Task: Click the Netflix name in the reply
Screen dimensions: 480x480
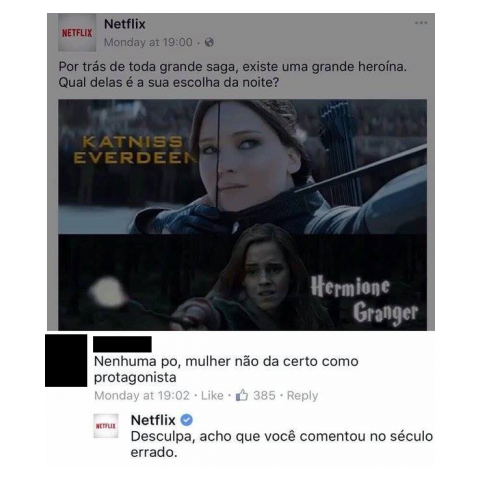Action: coord(153,420)
